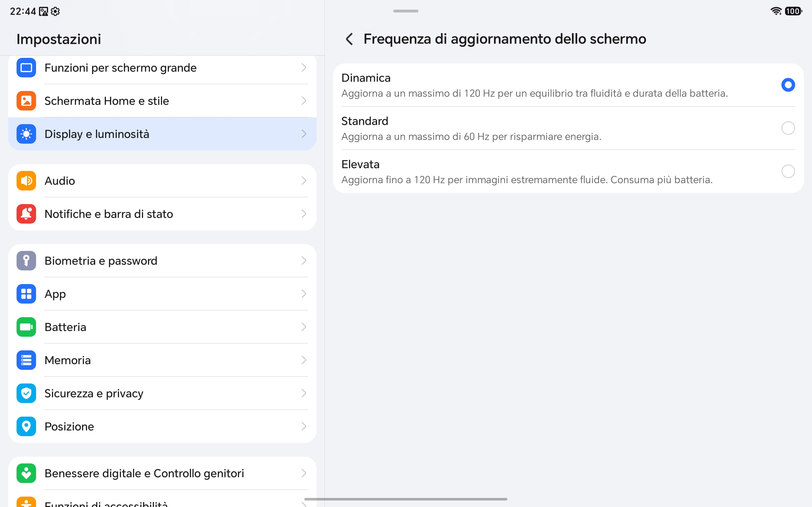Select the Dinamica refresh rate option
Screen dimensions: 812x507
(x=568, y=85)
